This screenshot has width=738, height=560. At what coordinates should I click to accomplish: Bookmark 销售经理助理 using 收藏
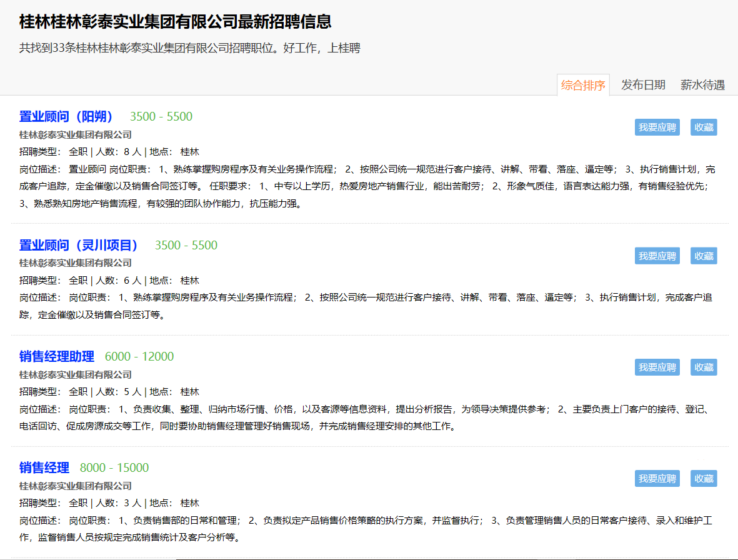[x=704, y=367]
